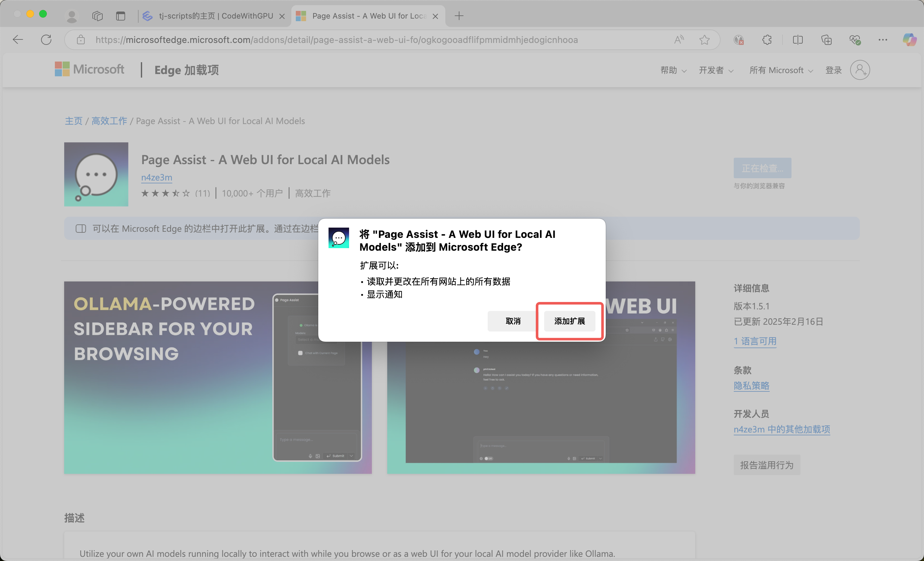Click the browser back arrow
The height and width of the screenshot is (561, 924).
point(18,40)
